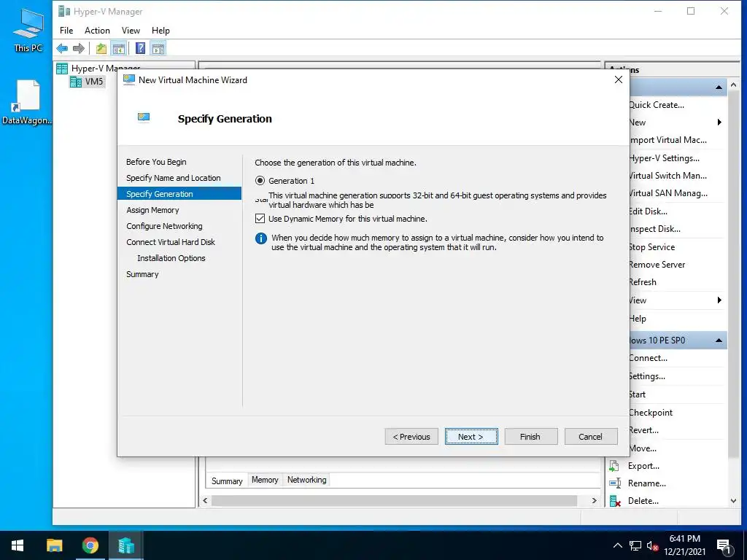Click Remove Server action

(x=657, y=265)
